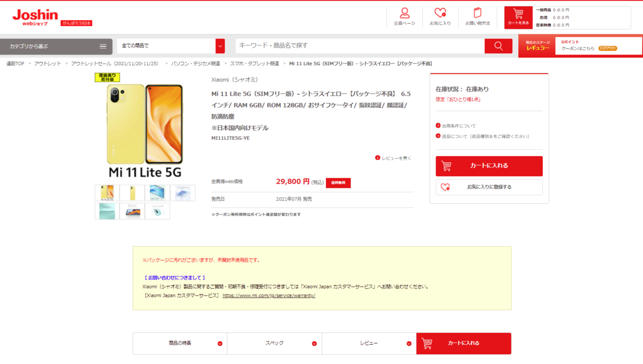Select the blue phone angled thumbnail
Screen dimensions: 643x364
157,193
